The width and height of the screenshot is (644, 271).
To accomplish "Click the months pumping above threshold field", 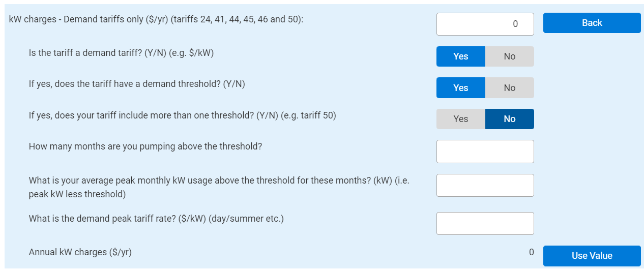I will pos(485,152).
